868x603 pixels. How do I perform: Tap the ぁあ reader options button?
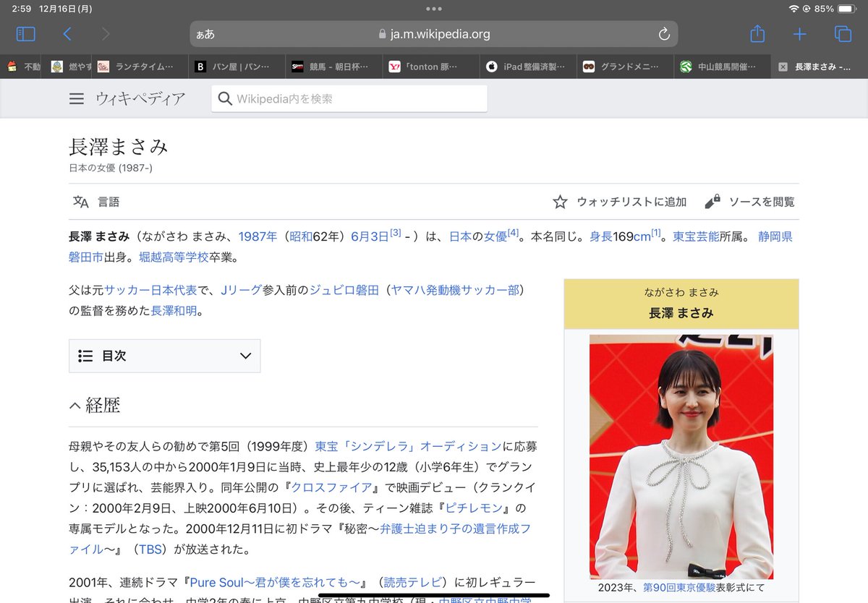(x=205, y=34)
